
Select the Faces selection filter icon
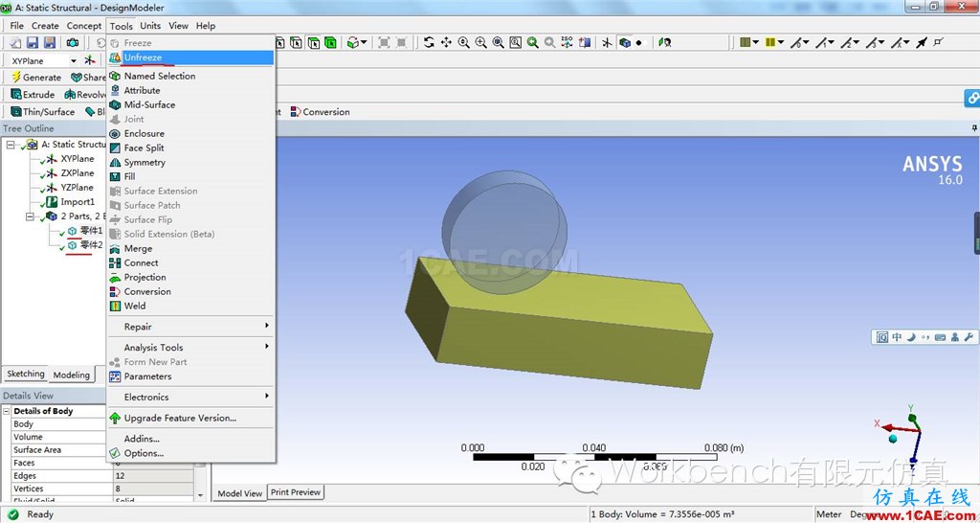click(x=314, y=42)
